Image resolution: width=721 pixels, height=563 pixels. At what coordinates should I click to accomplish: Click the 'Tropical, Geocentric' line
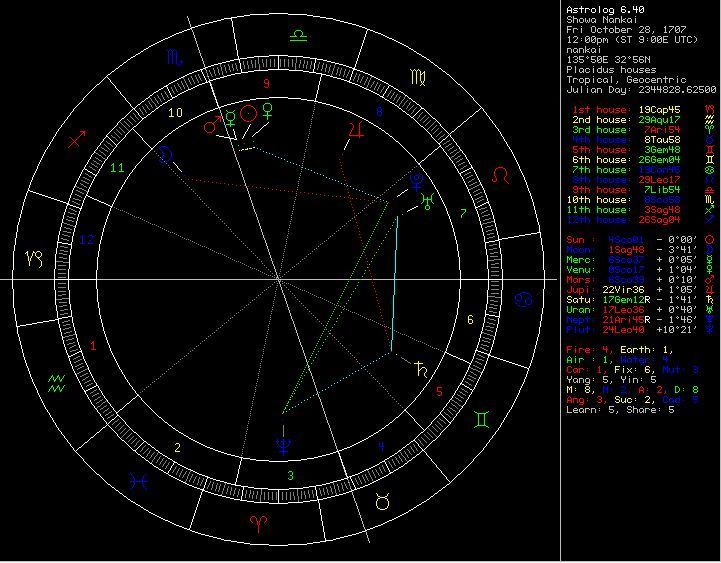point(626,80)
